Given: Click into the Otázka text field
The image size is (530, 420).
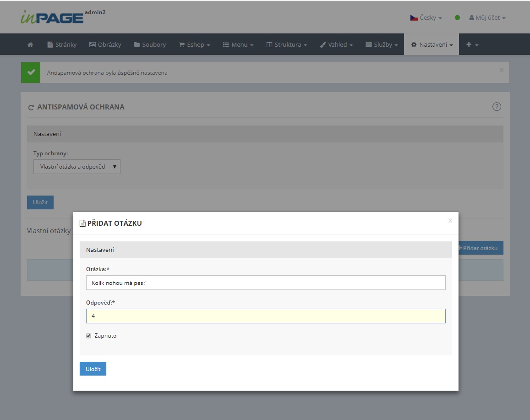Looking at the screenshot, I should (x=266, y=283).
